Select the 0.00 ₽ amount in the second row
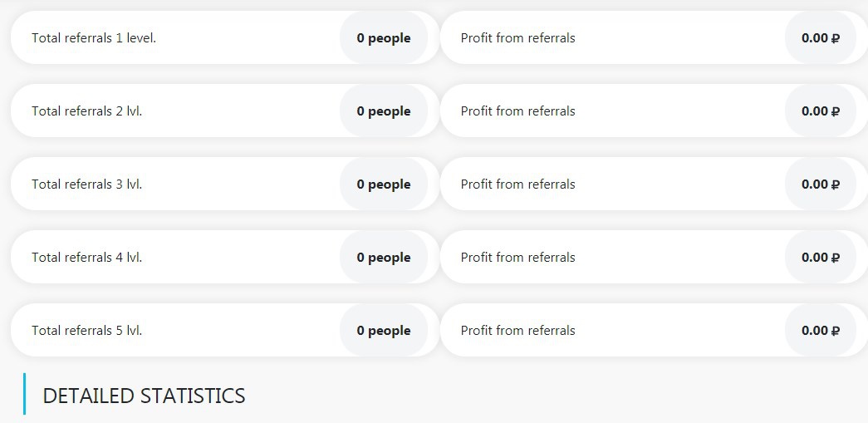 [x=820, y=111]
